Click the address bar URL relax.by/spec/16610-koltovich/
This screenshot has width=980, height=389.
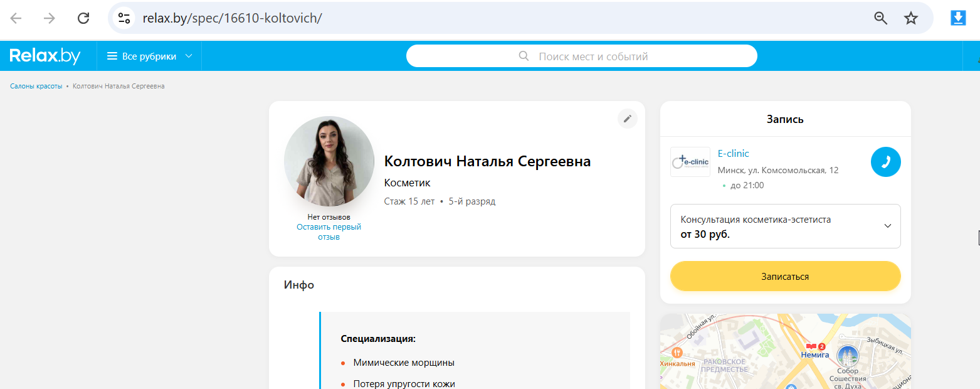click(232, 18)
